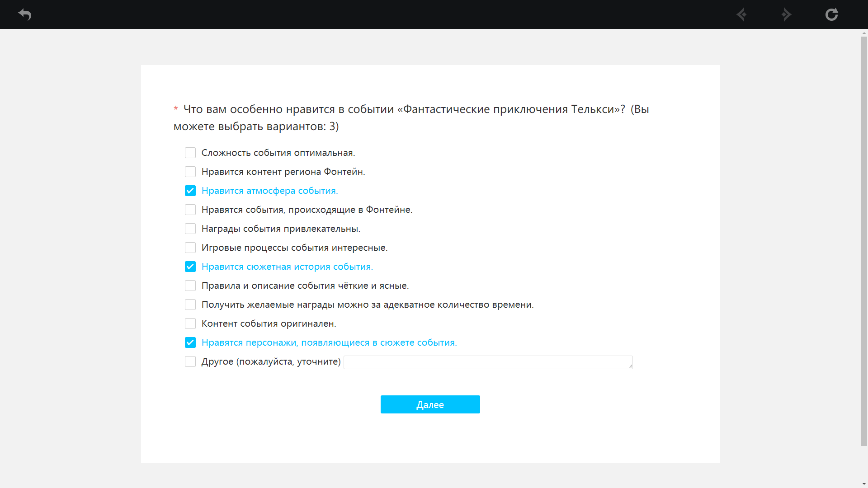Screen dimensions: 868x488
Task: Check "Получить желаемые награды" checkbox
Action: (190, 305)
